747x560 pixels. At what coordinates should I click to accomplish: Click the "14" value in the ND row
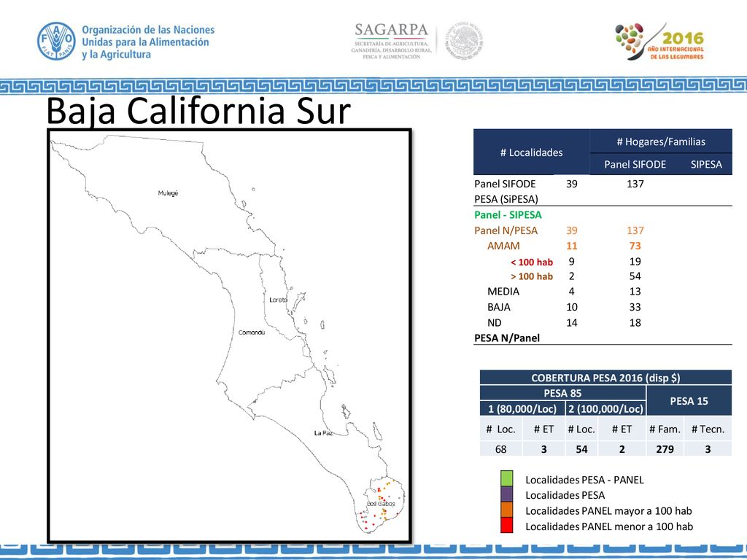pos(572,323)
